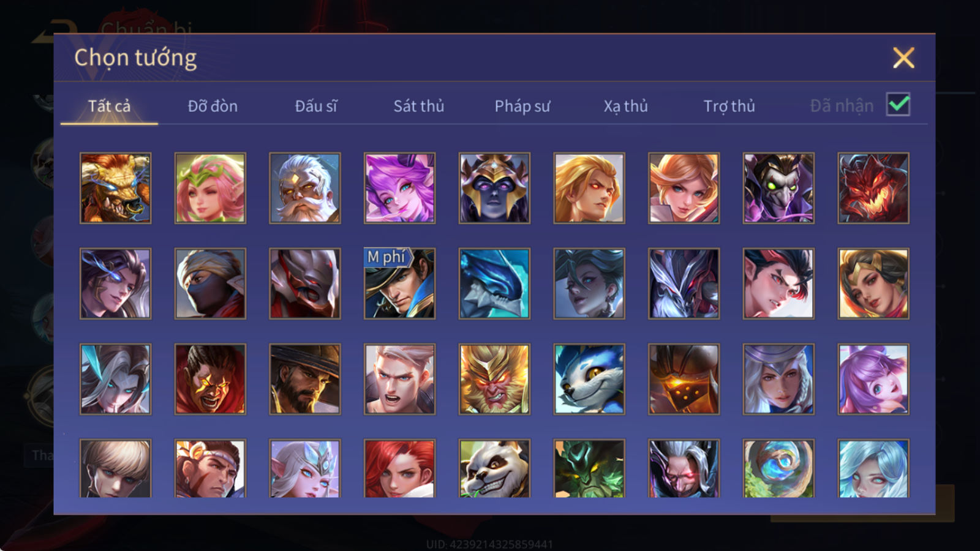The width and height of the screenshot is (980, 551).
Task: Open the Trợ thủ tab
Action: [729, 106]
